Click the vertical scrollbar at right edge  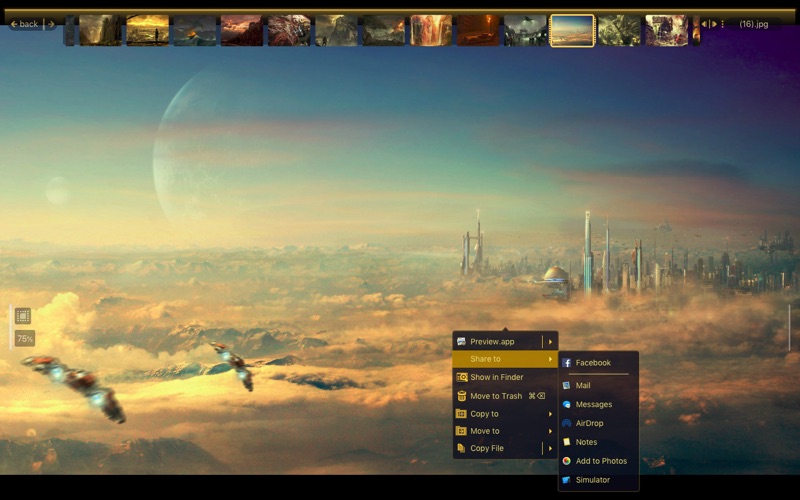pyautogui.click(x=789, y=328)
